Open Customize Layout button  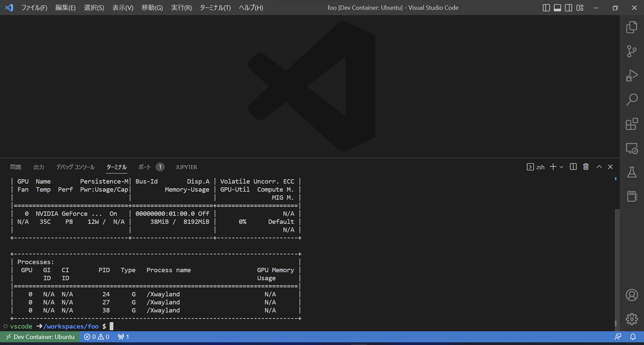pos(580,8)
